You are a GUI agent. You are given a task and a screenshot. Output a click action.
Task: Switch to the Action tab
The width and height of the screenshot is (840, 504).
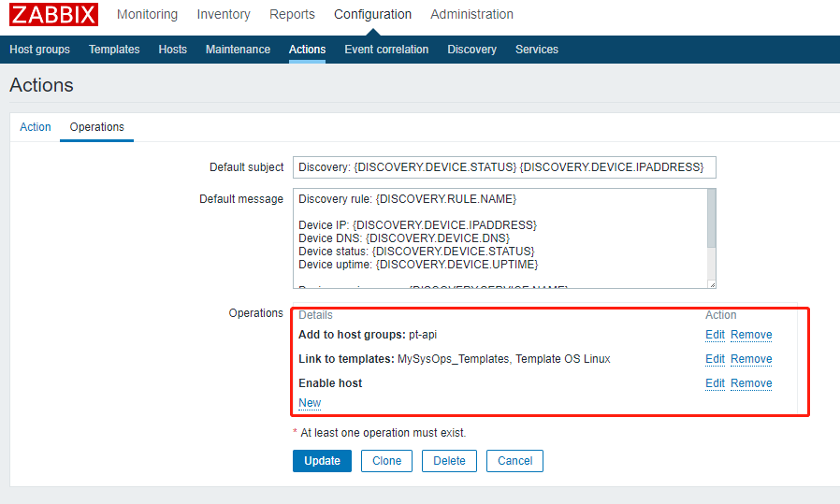[36, 127]
